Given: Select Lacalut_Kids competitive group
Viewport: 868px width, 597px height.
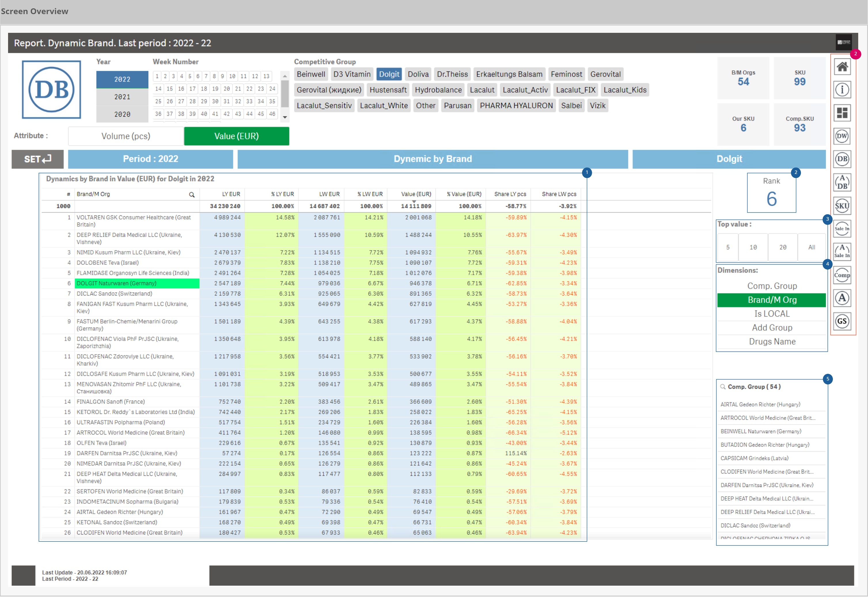Looking at the screenshot, I should 625,90.
